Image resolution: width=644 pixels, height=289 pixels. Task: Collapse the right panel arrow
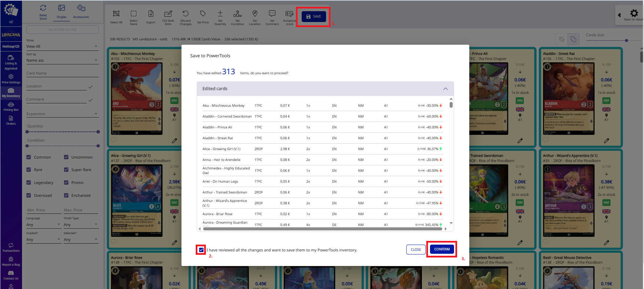coord(619,15)
